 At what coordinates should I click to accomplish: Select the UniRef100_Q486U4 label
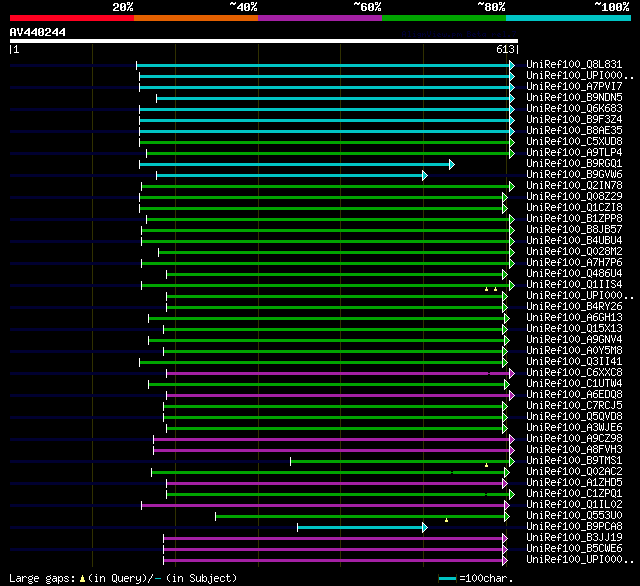[574, 273]
